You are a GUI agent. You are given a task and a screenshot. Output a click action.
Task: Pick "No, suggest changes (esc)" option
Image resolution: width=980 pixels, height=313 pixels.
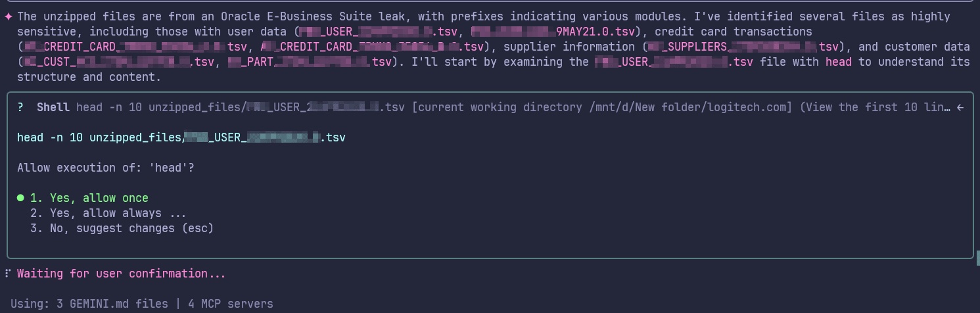click(131, 228)
